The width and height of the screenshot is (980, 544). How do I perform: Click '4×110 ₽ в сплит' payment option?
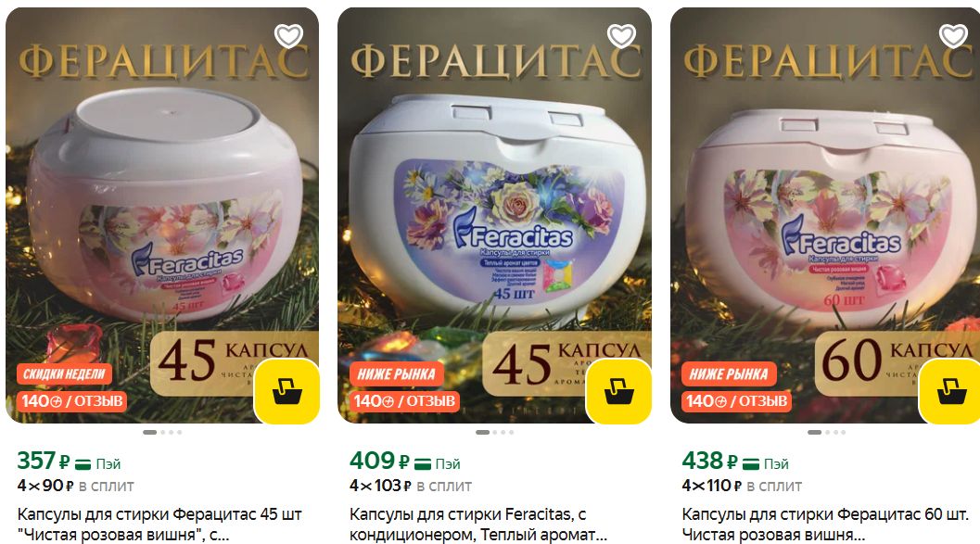(742, 486)
